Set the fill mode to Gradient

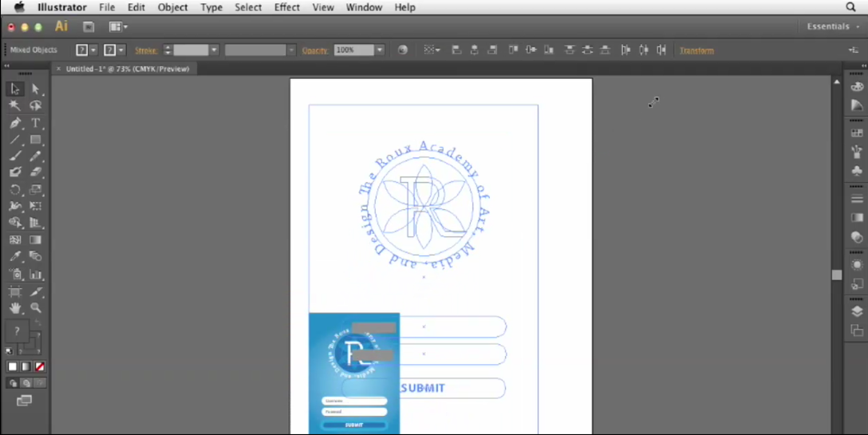26,367
